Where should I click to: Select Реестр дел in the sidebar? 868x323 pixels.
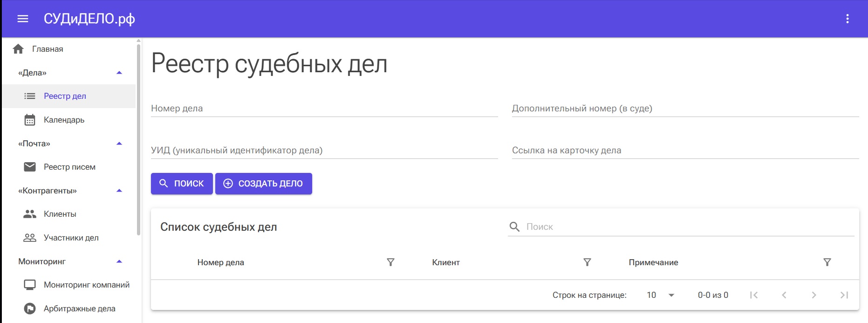point(65,96)
